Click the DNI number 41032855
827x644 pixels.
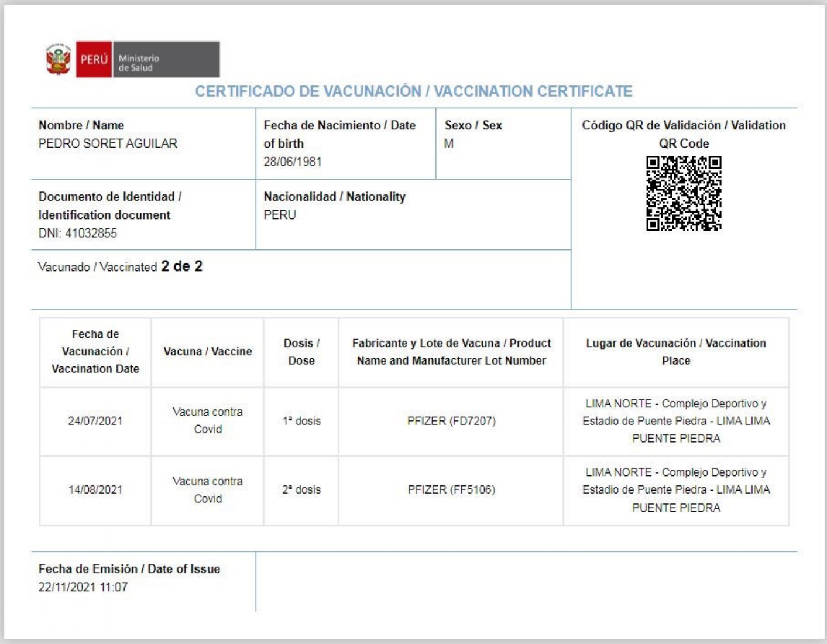click(x=91, y=233)
